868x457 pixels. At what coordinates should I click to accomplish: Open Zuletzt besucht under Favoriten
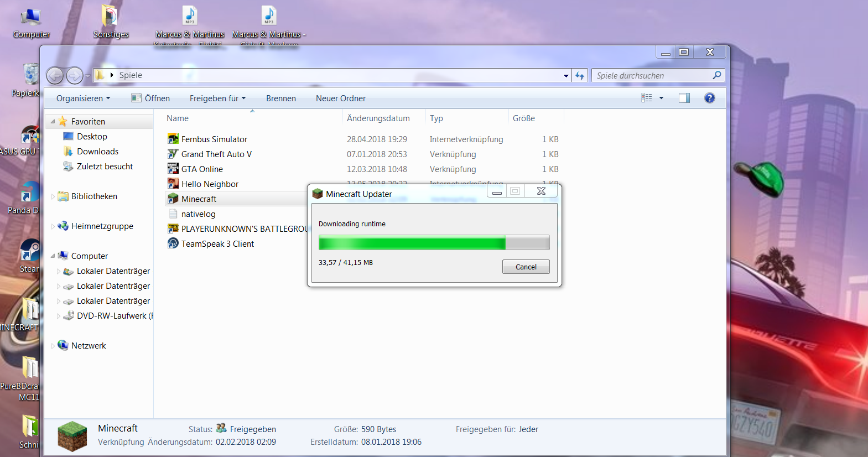click(105, 167)
